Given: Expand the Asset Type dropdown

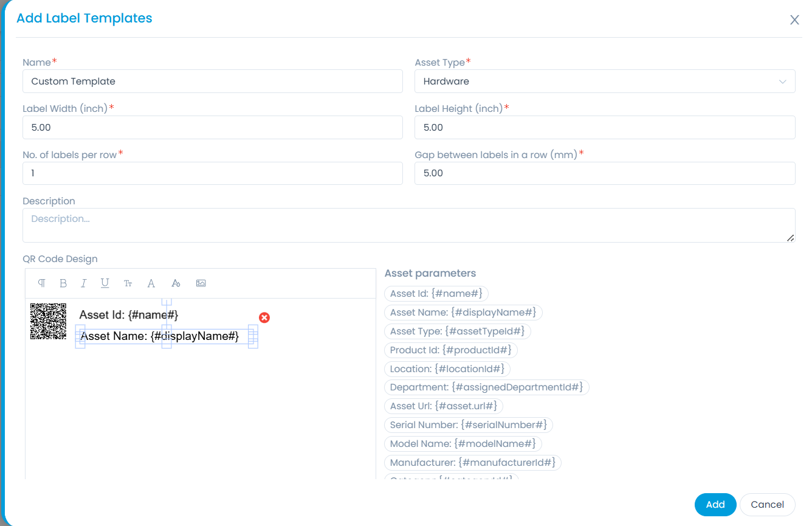Looking at the screenshot, I should tap(604, 81).
